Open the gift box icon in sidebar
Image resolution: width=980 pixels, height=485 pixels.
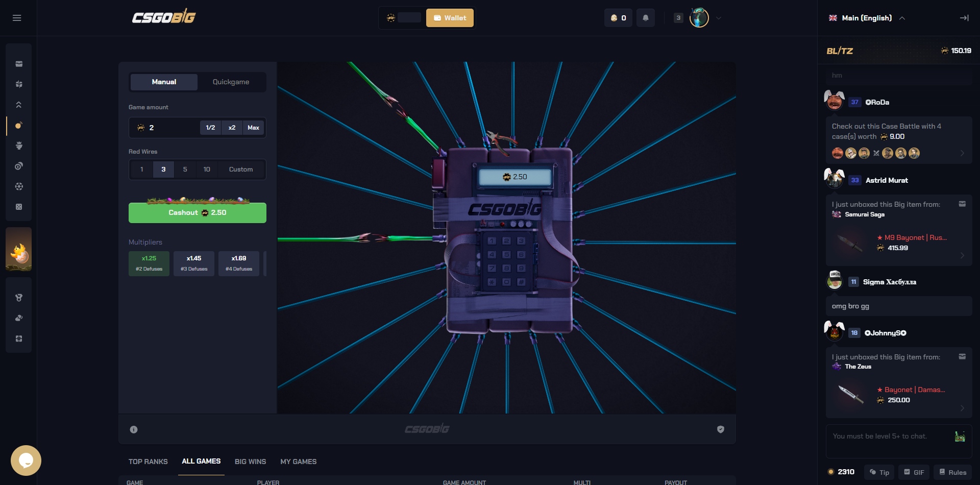click(19, 338)
